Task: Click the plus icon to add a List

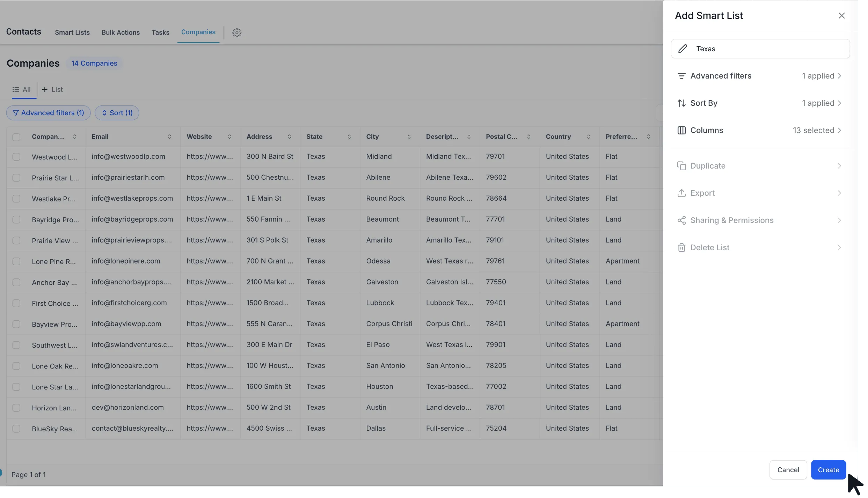Action: coord(45,89)
